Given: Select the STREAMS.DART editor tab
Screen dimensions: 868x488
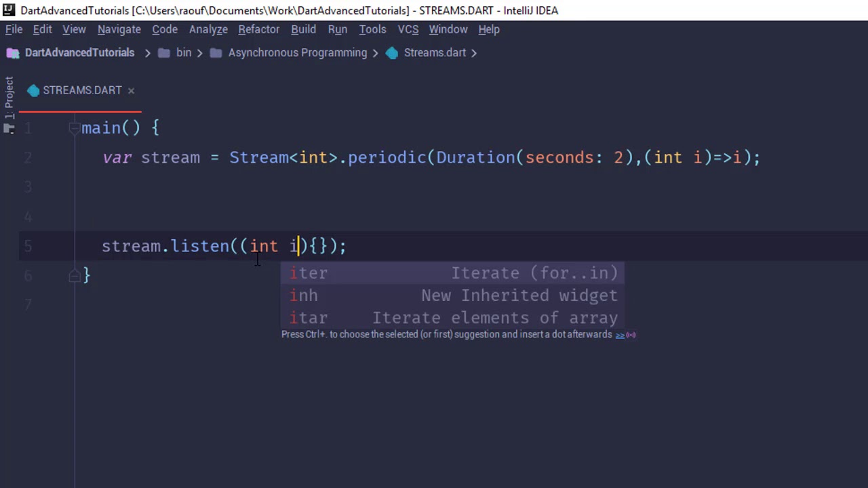Looking at the screenshot, I should tap(81, 90).
